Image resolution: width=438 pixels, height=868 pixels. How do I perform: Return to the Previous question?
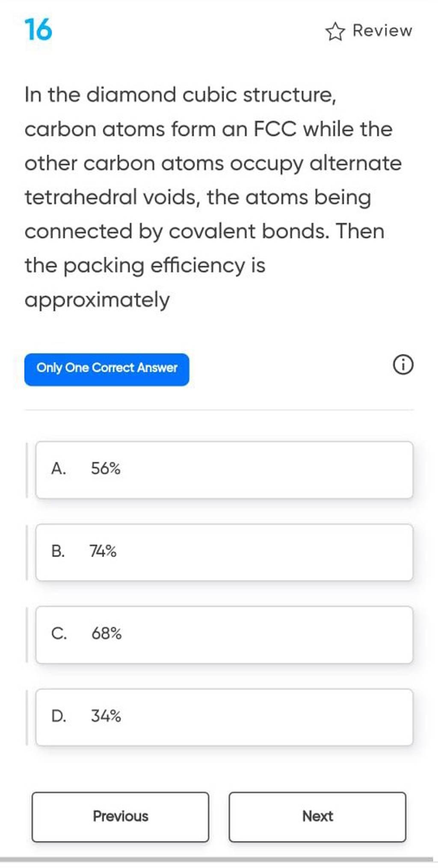[x=121, y=816]
